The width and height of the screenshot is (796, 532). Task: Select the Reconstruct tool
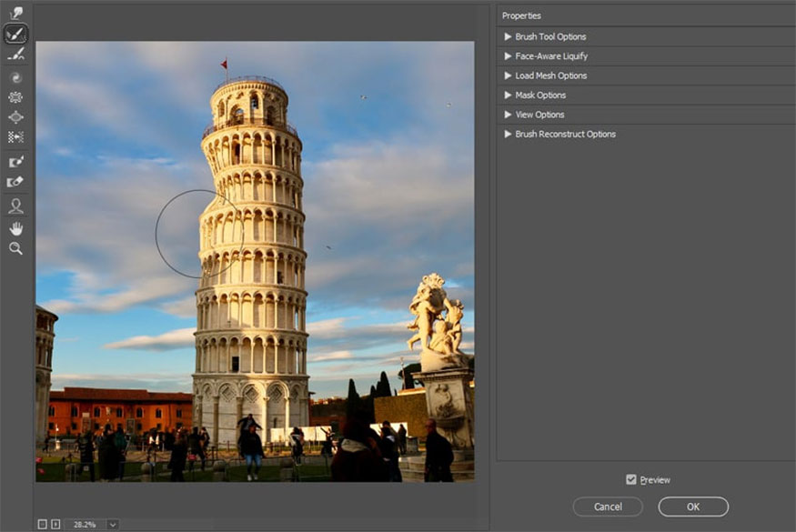tap(15, 34)
